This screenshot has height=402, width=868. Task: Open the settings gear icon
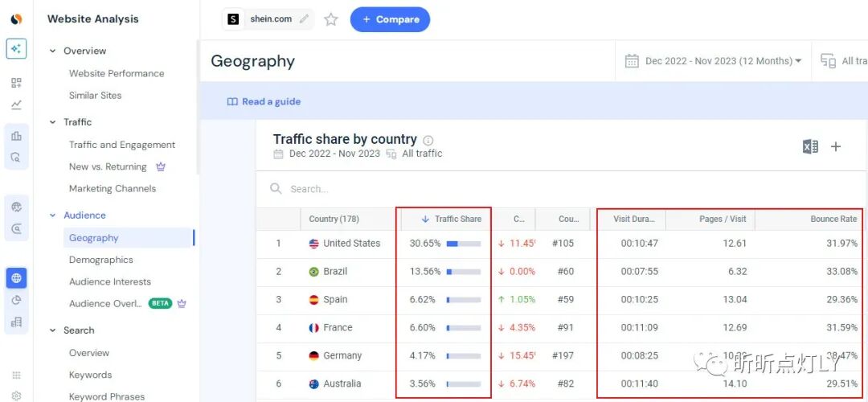pyautogui.click(x=16, y=396)
